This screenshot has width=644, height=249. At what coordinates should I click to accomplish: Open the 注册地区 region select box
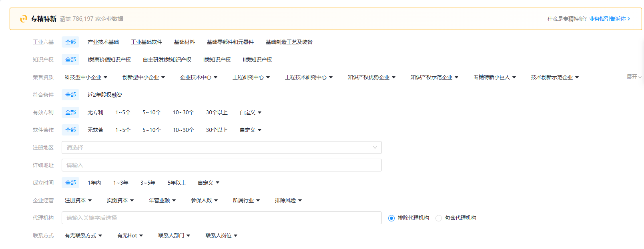tap(222, 147)
